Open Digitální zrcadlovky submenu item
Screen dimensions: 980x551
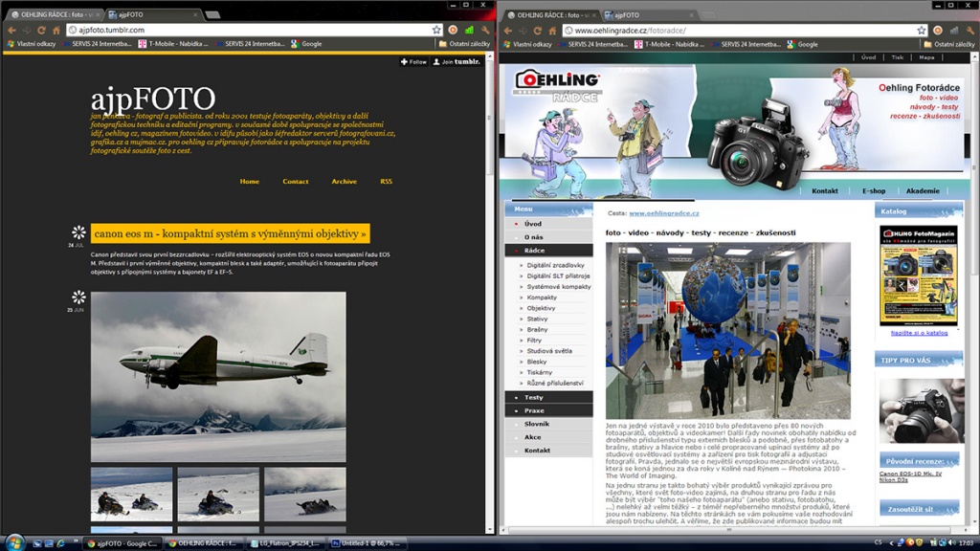pyautogui.click(x=555, y=265)
